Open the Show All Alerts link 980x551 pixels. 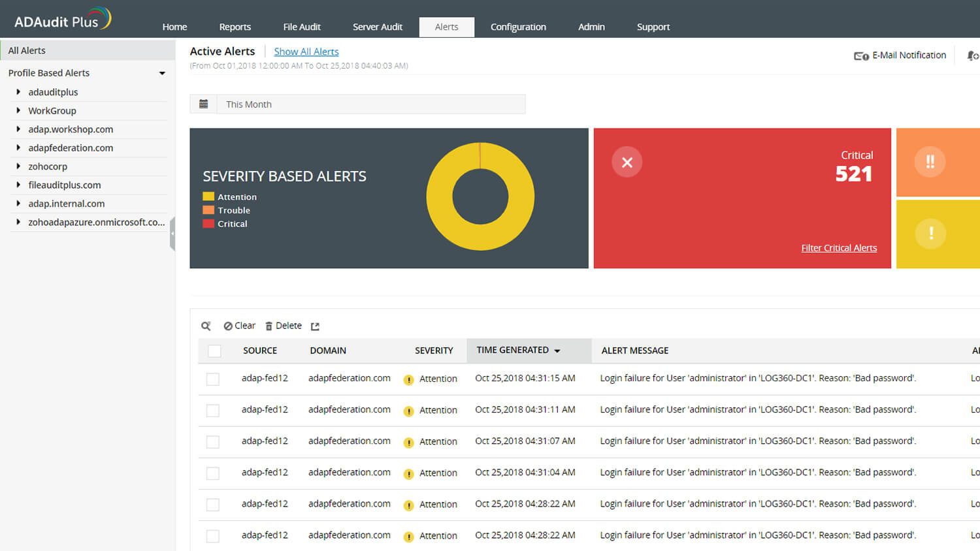306,52
